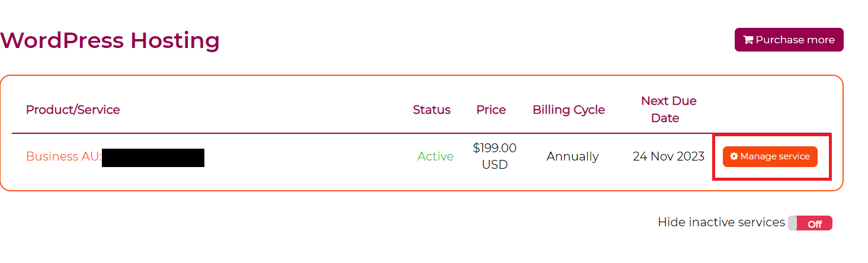
Task: Click the Annually billing cycle cell
Action: [x=572, y=156]
